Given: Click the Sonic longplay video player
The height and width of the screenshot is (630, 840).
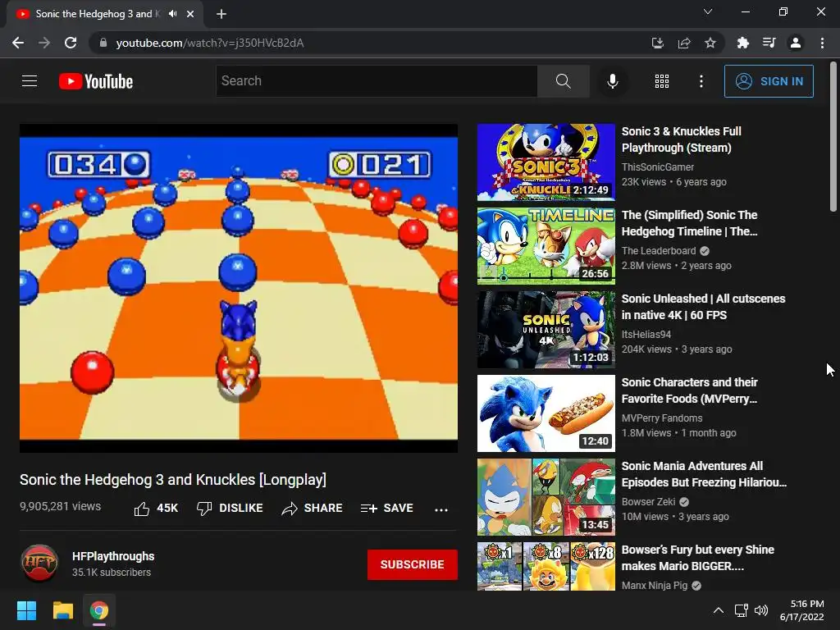Looking at the screenshot, I should coord(239,288).
